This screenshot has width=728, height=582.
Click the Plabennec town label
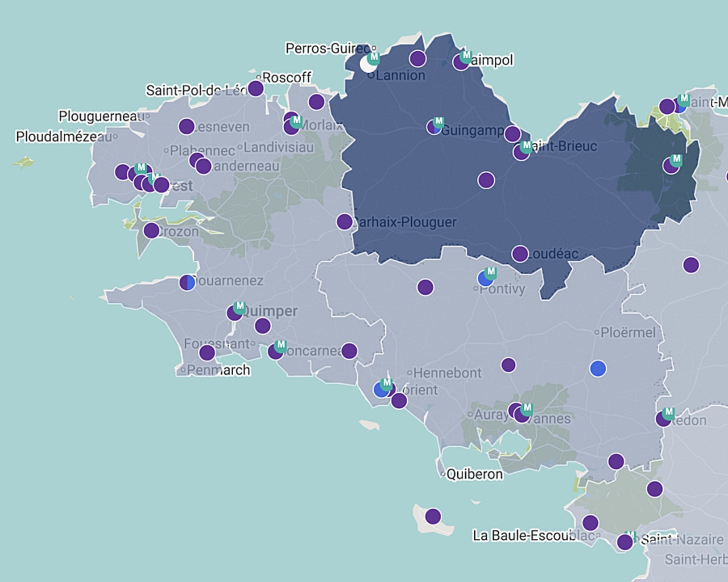pos(202,151)
